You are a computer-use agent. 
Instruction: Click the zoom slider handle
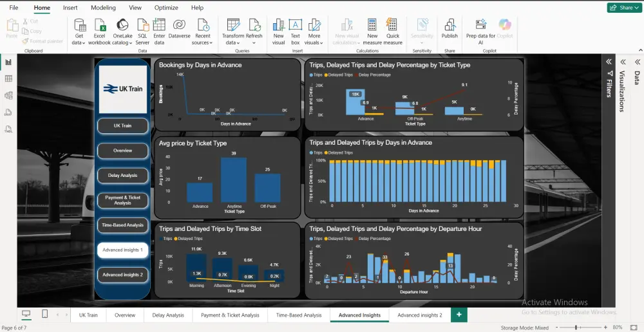click(576, 327)
